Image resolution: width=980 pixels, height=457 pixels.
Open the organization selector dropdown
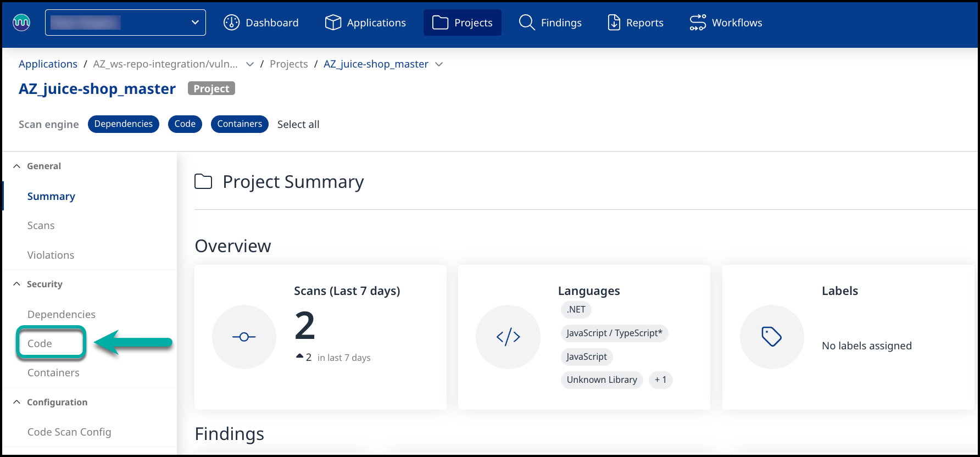[125, 23]
